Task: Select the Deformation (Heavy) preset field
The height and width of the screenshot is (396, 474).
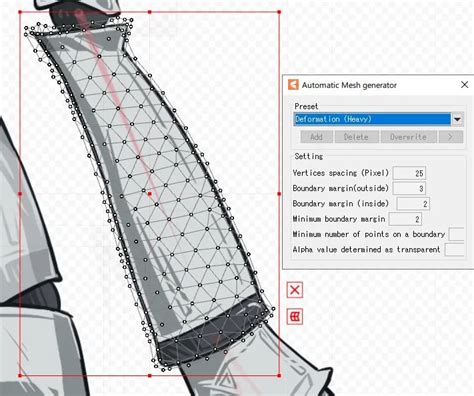Action: click(372, 119)
